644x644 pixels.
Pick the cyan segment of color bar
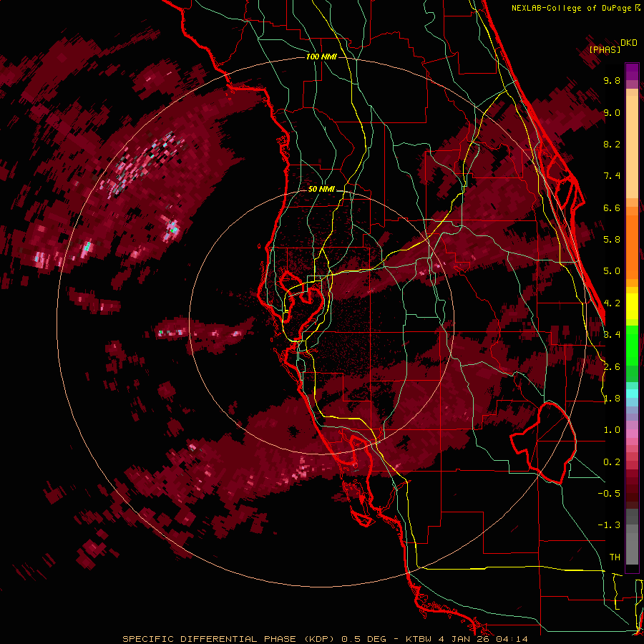point(632,393)
